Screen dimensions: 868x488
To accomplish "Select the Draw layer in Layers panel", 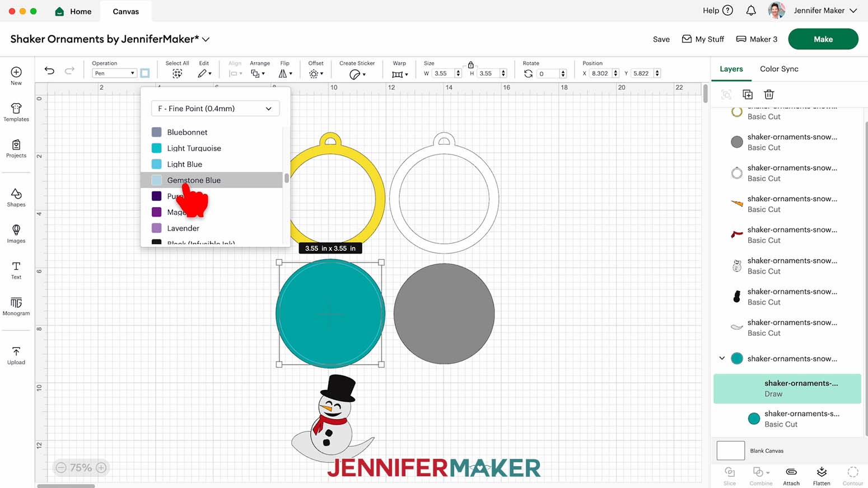I will coord(787,388).
